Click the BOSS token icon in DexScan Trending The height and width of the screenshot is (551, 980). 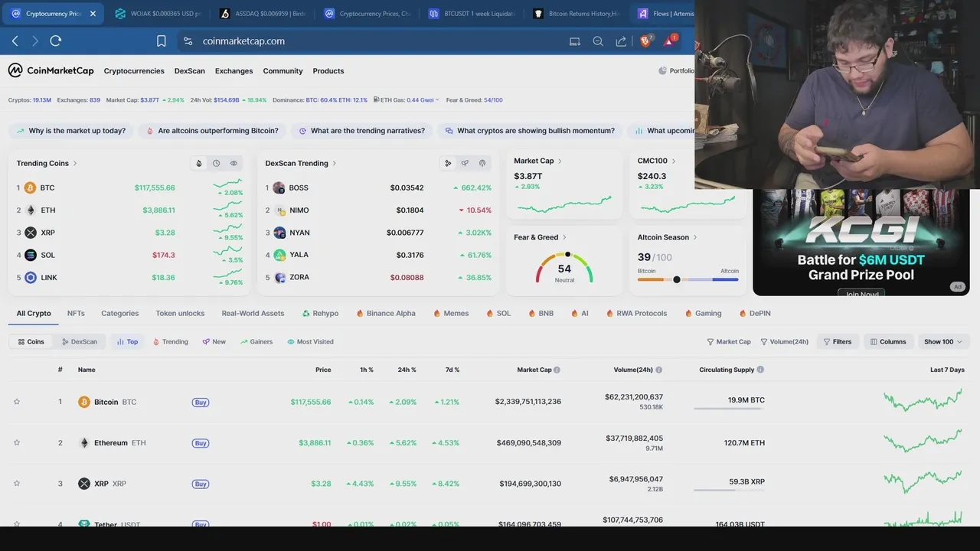[x=279, y=187]
